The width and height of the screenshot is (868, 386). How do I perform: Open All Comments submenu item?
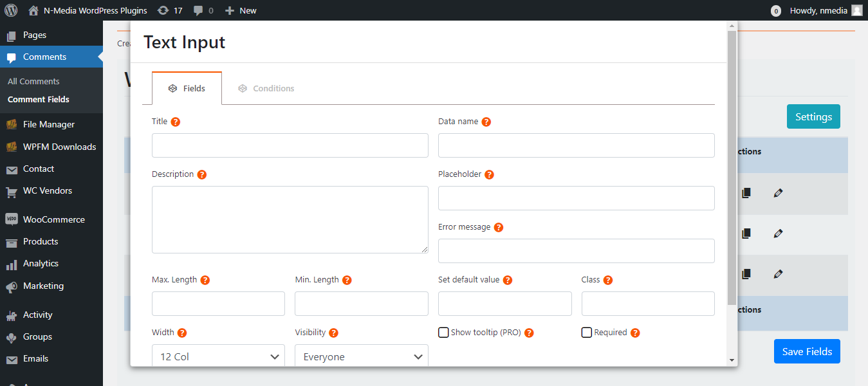coord(33,81)
